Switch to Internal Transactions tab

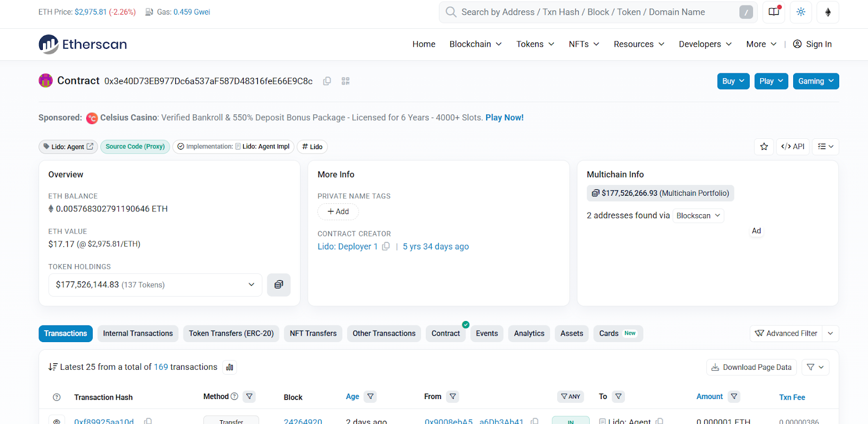point(138,333)
